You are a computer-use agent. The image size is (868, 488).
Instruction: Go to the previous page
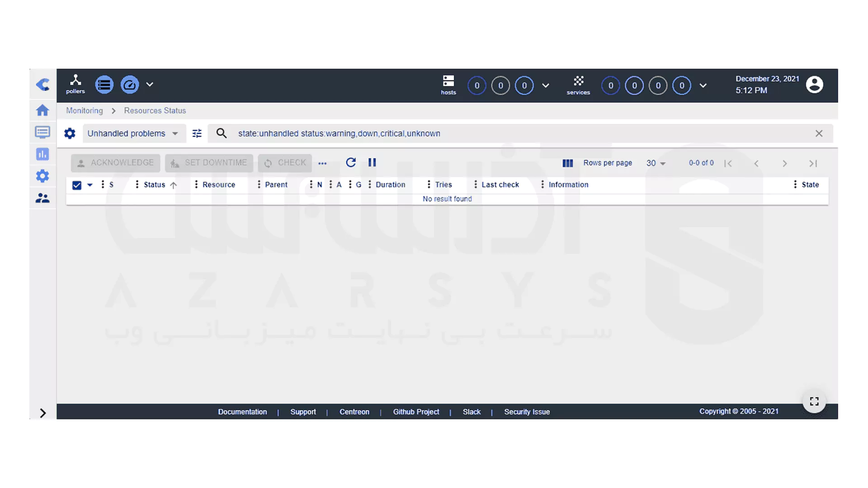[756, 164]
